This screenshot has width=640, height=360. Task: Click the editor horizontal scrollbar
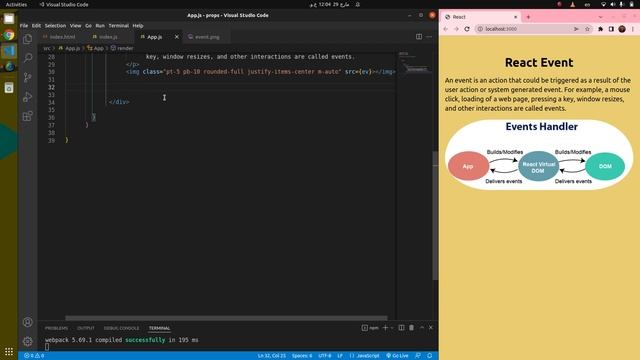(226, 318)
